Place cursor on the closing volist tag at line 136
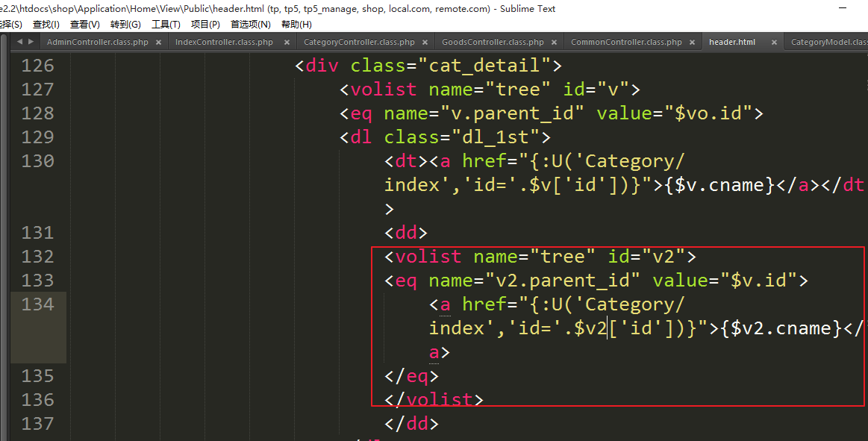 [434, 400]
